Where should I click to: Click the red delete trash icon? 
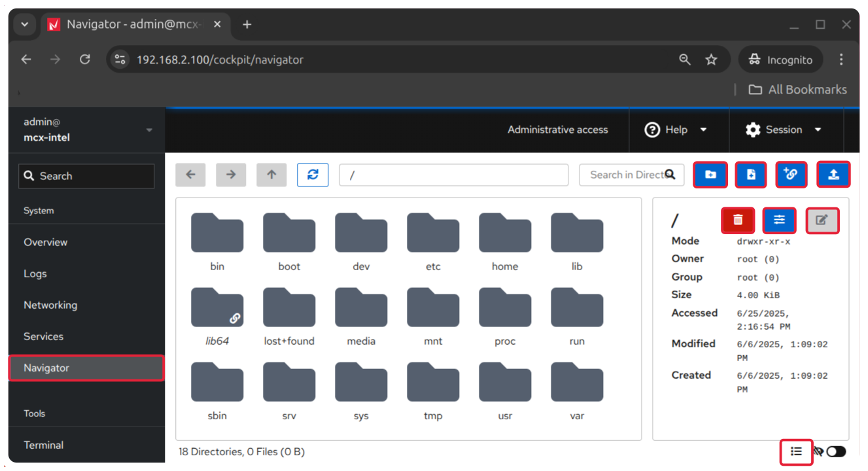pos(738,220)
